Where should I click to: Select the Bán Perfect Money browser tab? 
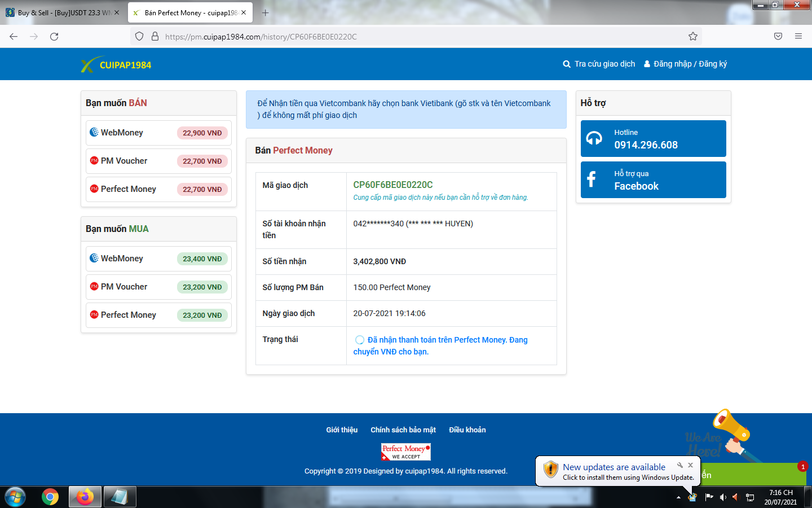click(191, 12)
